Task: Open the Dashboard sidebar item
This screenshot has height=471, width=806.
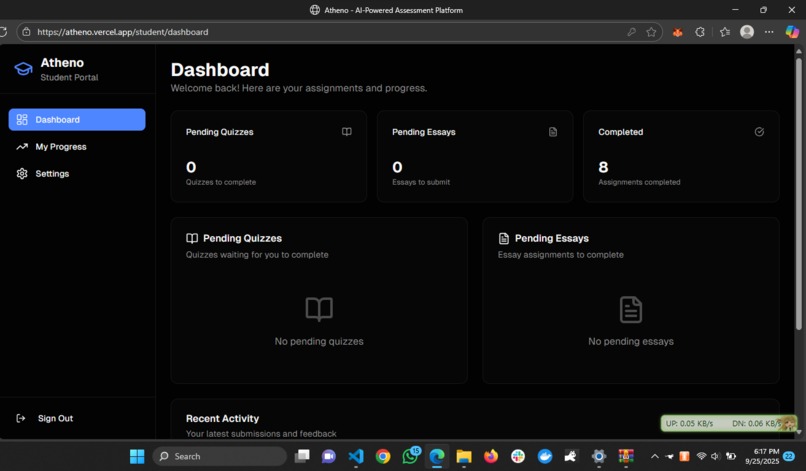Action: pos(77,119)
